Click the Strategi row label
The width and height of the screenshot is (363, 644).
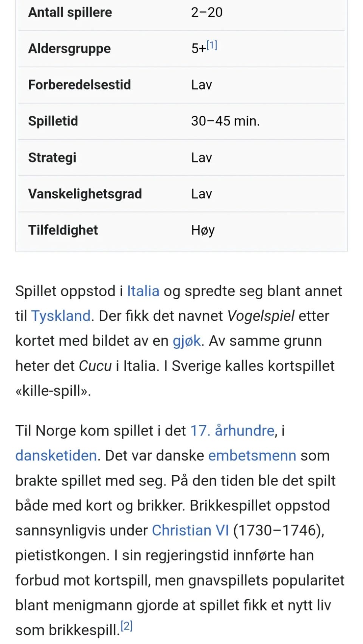[52, 158]
